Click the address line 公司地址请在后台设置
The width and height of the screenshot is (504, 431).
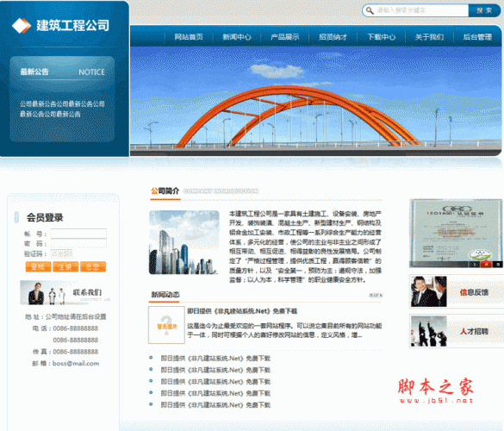coord(65,317)
